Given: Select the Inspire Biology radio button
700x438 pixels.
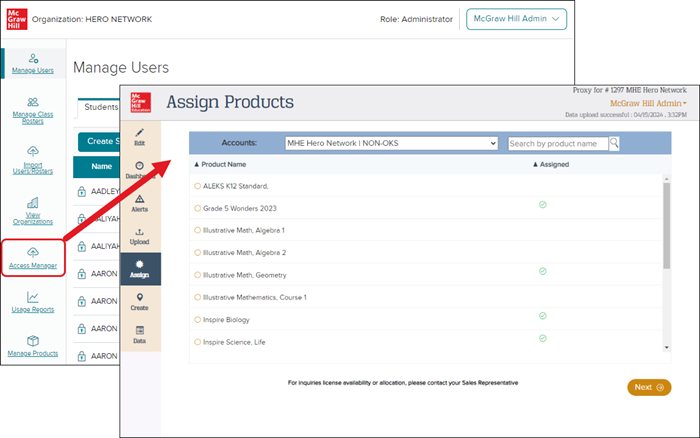Looking at the screenshot, I should [x=197, y=320].
